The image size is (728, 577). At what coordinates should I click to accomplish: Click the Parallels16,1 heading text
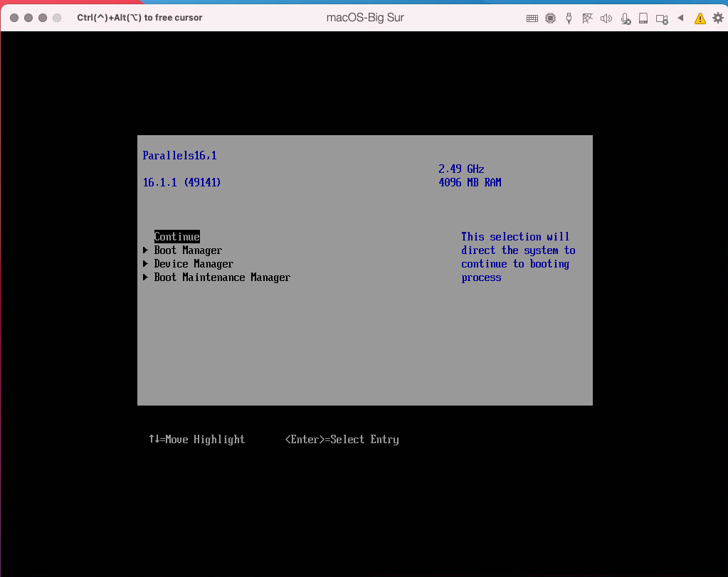179,156
